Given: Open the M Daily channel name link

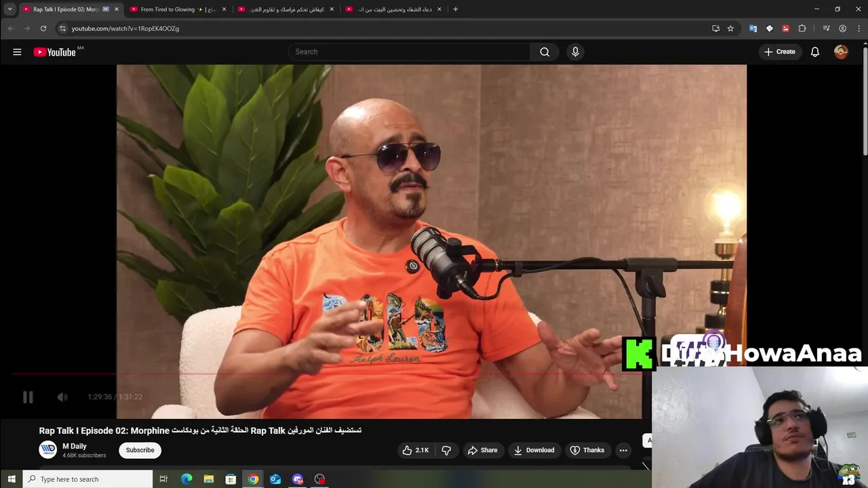Looking at the screenshot, I should click(x=75, y=447).
